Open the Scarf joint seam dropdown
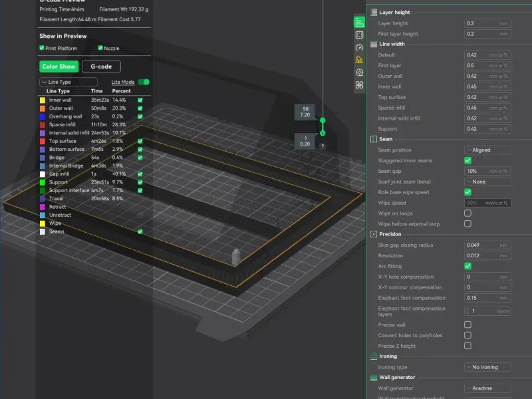532x399 pixels. click(x=487, y=182)
